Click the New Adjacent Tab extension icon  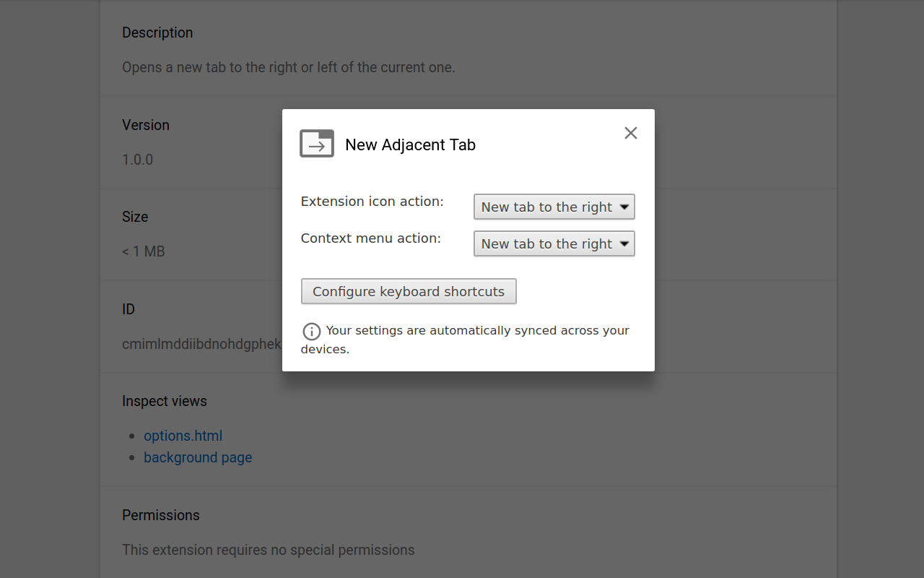317,144
